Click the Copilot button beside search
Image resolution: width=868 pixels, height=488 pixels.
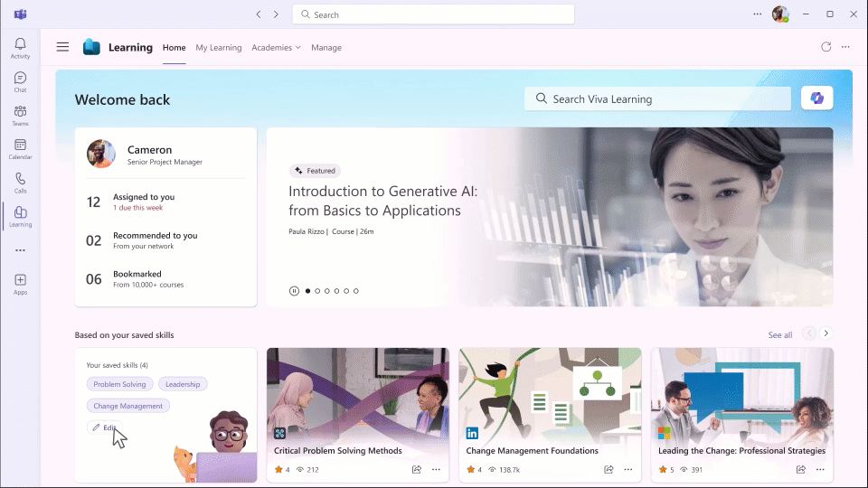[816, 99]
